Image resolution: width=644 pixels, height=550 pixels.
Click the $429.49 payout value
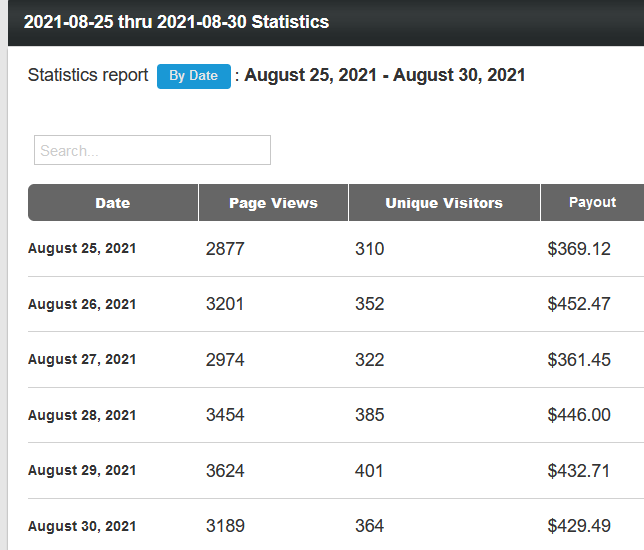pyautogui.click(x=579, y=526)
